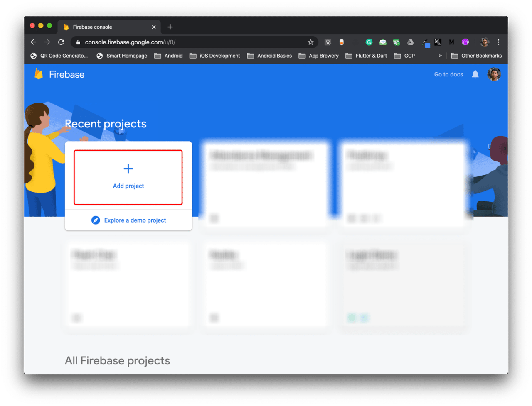This screenshot has width=532, height=406.
Task: Click the plain M Medium extension icon
Action: [x=451, y=42]
